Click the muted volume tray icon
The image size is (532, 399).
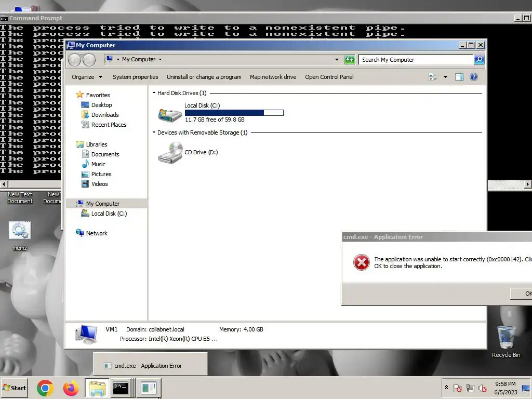[482, 388]
